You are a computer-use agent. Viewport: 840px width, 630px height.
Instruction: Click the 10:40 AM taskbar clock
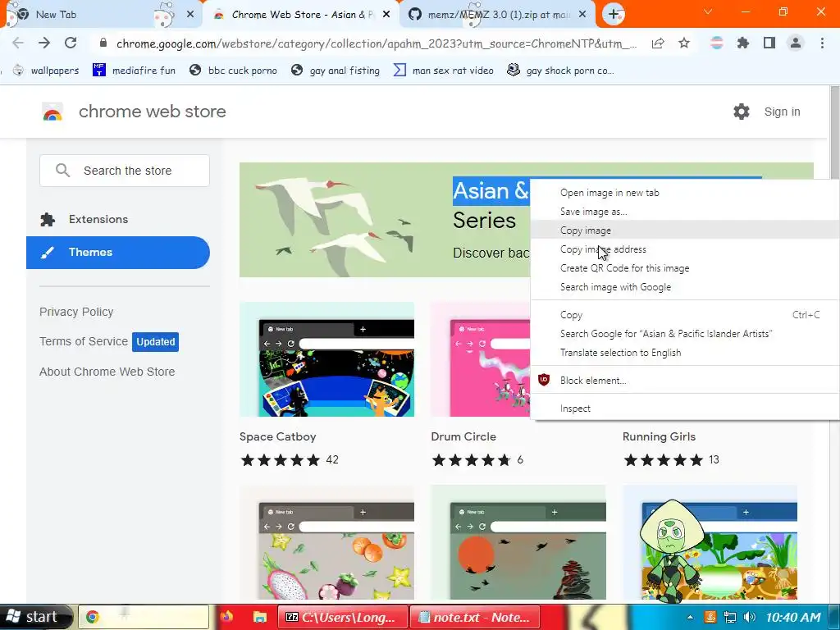(793, 617)
